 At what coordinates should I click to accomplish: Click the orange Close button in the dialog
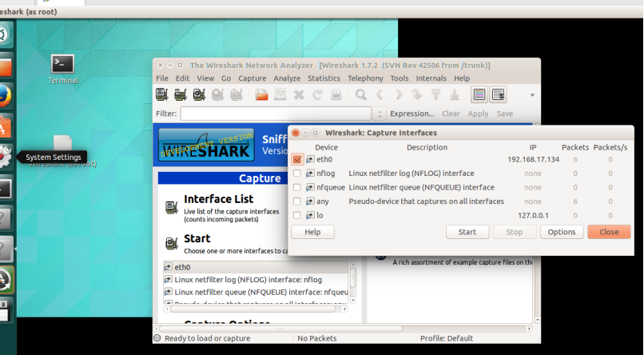coord(609,232)
